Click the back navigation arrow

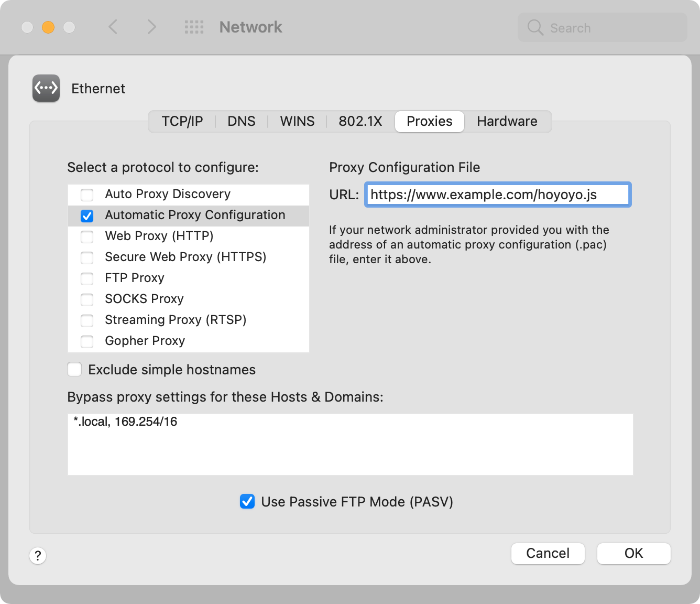point(113,27)
